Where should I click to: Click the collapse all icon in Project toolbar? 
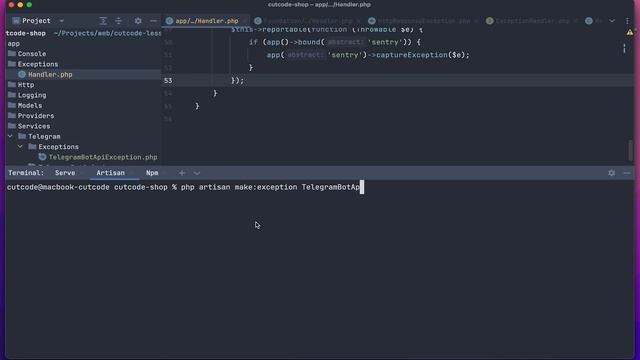(x=118, y=21)
